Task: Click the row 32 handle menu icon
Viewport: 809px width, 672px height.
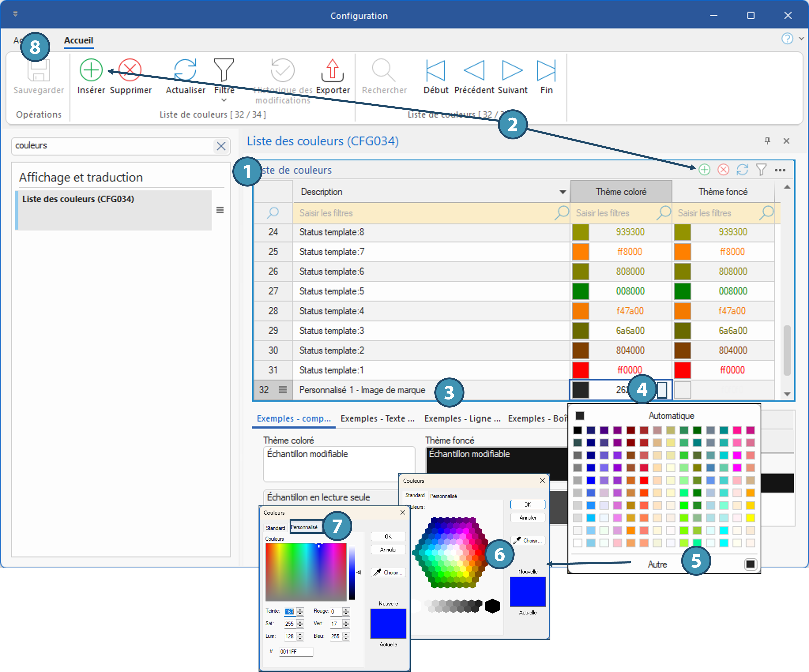Action: [283, 389]
